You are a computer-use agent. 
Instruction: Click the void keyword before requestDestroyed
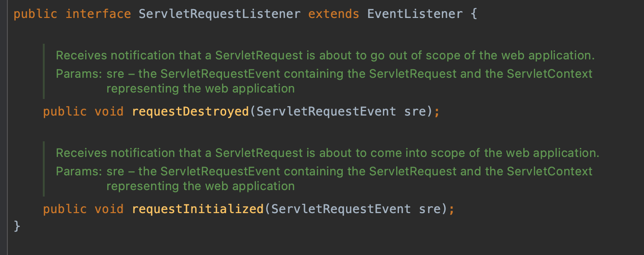tap(109, 111)
